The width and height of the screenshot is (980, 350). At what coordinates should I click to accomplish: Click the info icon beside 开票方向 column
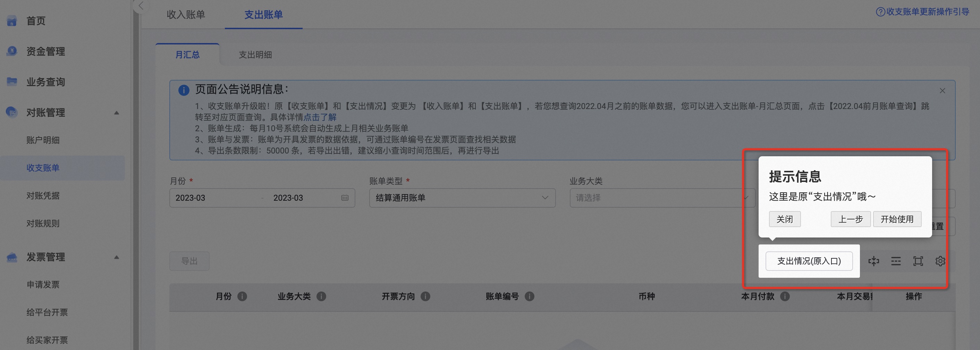click(x=425, y=296)
